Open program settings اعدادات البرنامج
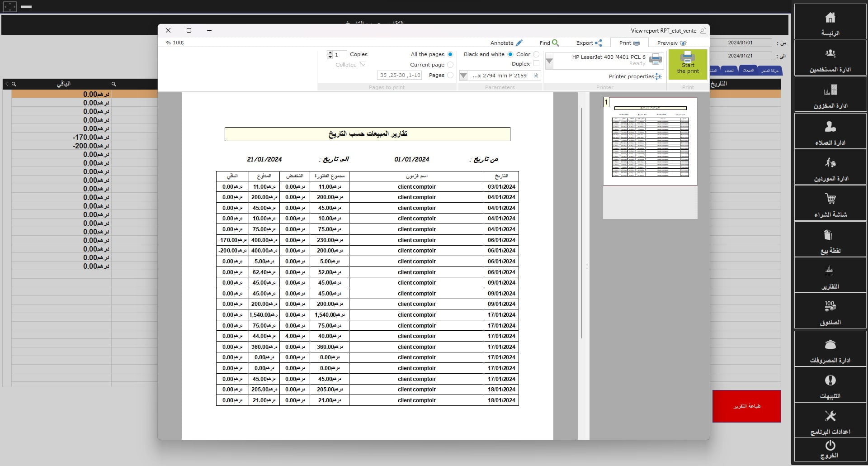Screen dimensions: 868x466 pos(830,420)
